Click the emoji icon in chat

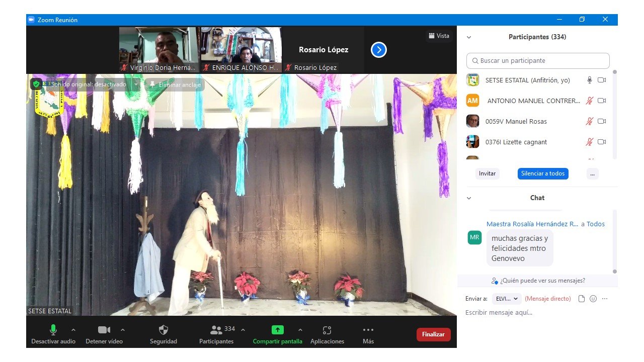click(593, 299)
